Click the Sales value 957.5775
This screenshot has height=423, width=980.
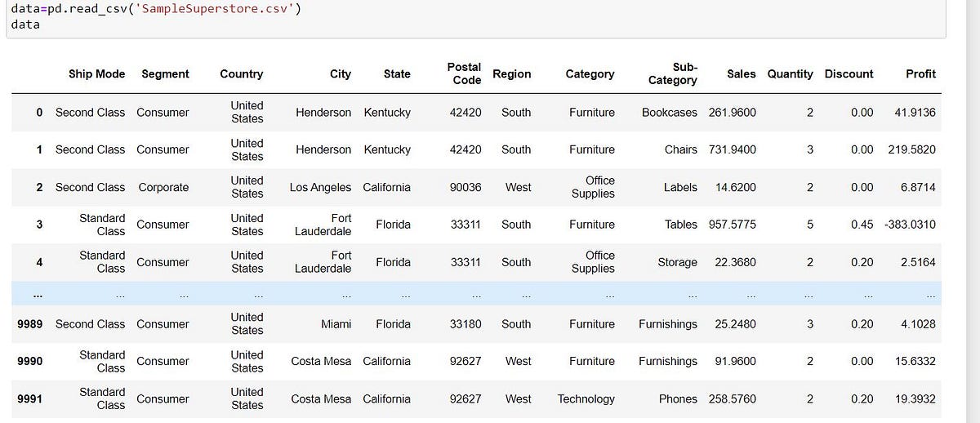[x=733, y=225]
